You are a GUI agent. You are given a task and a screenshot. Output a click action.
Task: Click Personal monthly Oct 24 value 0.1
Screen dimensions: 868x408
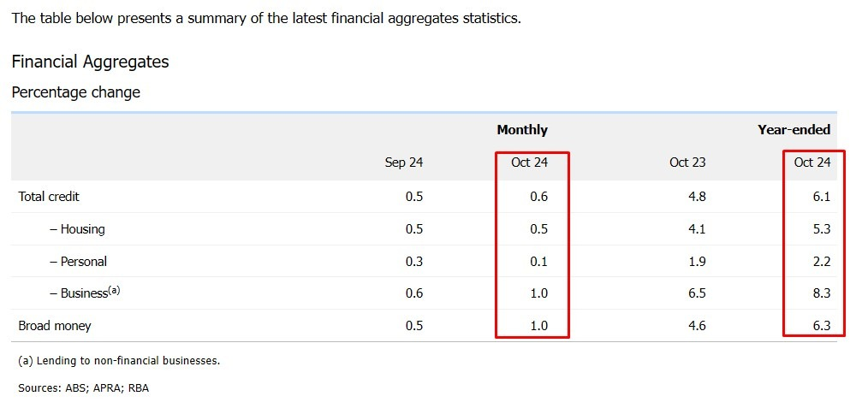(x=538, y=261)
